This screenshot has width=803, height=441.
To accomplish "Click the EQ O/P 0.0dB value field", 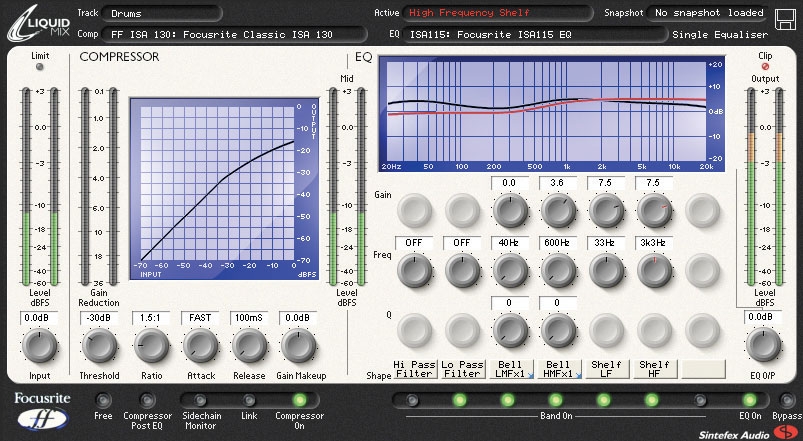I will pos(763,317).
